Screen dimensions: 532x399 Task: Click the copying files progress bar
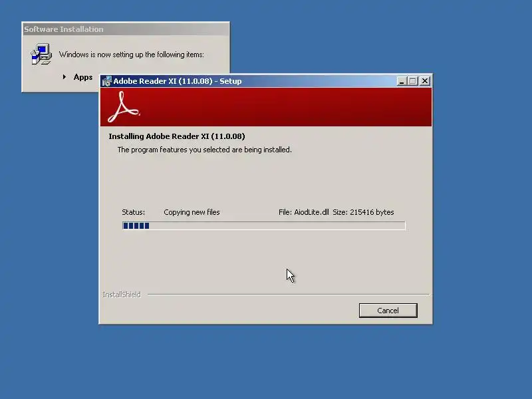pyautogui.click(x=263, y=225)
